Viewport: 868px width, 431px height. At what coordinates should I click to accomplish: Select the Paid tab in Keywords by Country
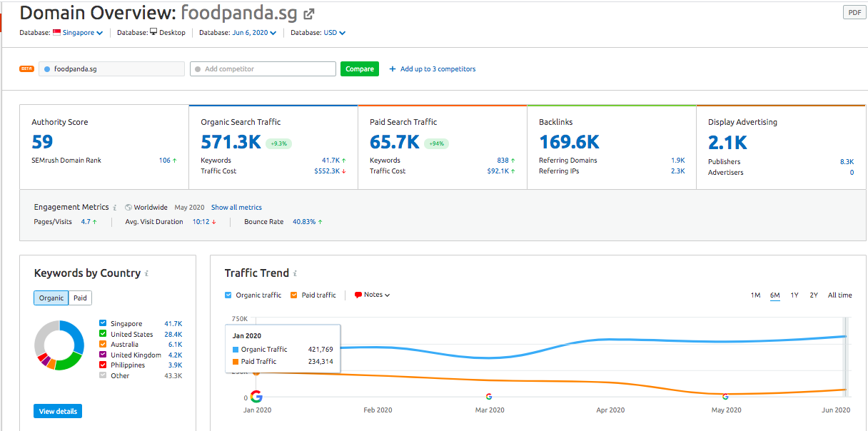[81, 298]
